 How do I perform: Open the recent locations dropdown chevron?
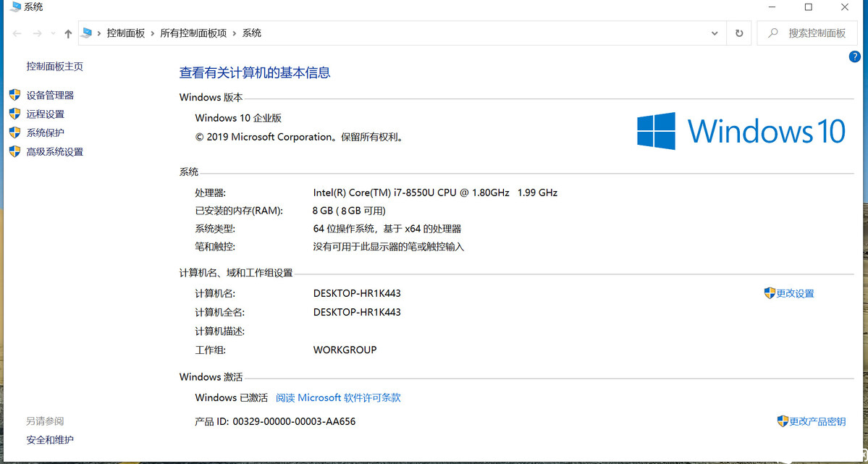pos(53,34)
